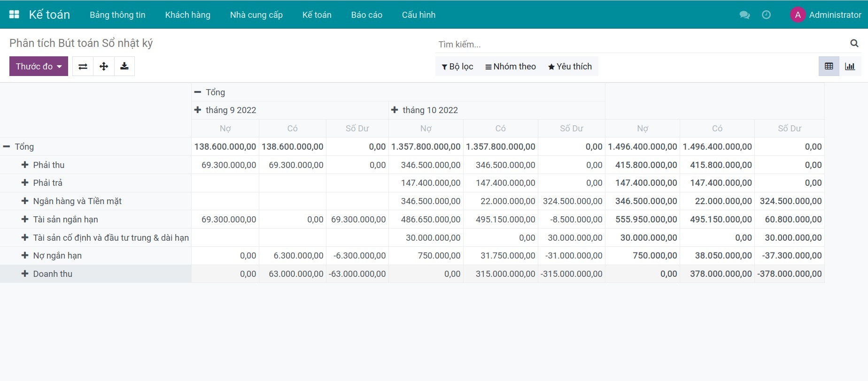868x381 pixels.
Task: Download the pivot table as spreadsheet
Action: point(124,66)
